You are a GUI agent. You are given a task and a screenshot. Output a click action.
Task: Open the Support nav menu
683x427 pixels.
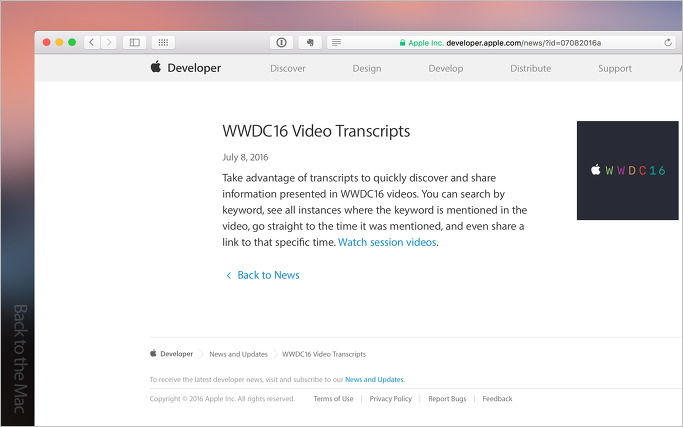coord(615,68)
